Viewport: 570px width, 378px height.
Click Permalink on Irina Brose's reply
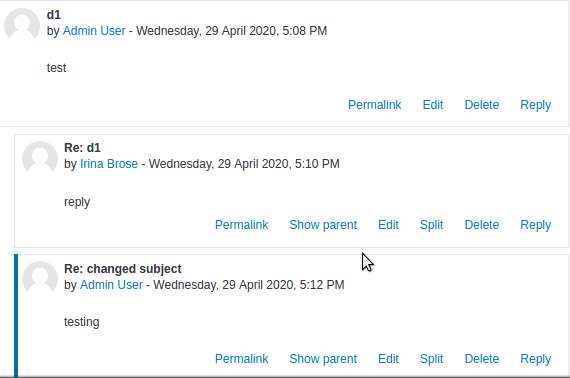[x=241, y=225]
